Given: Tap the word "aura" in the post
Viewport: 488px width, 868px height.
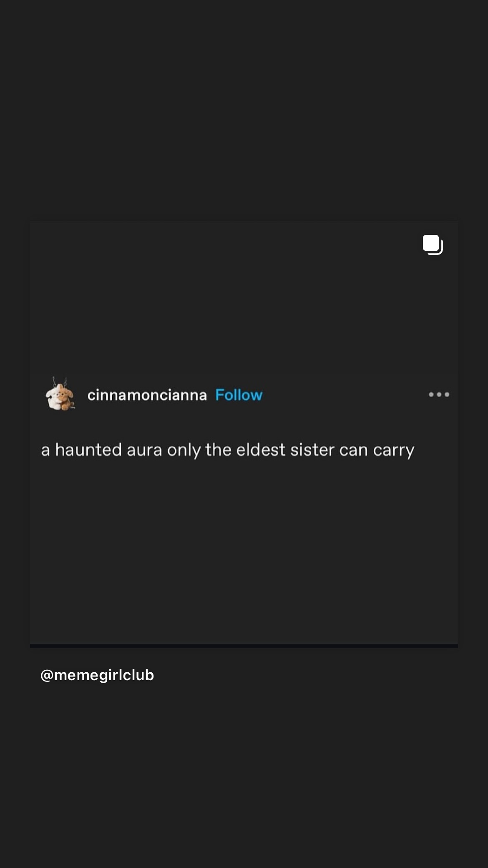Looking at the screenshot, I should coord(144,450).
